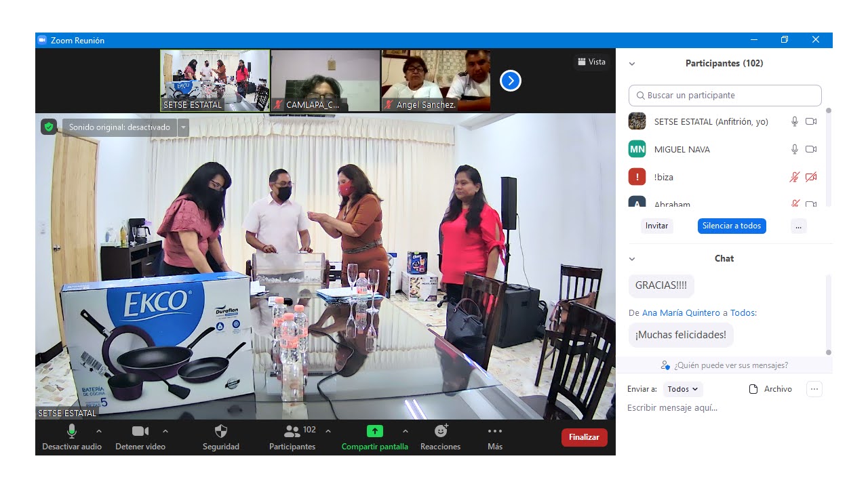The image size is (868, 488).
Task: Click SETSE ESTATAL microphone icon
Action: (795, 121)
